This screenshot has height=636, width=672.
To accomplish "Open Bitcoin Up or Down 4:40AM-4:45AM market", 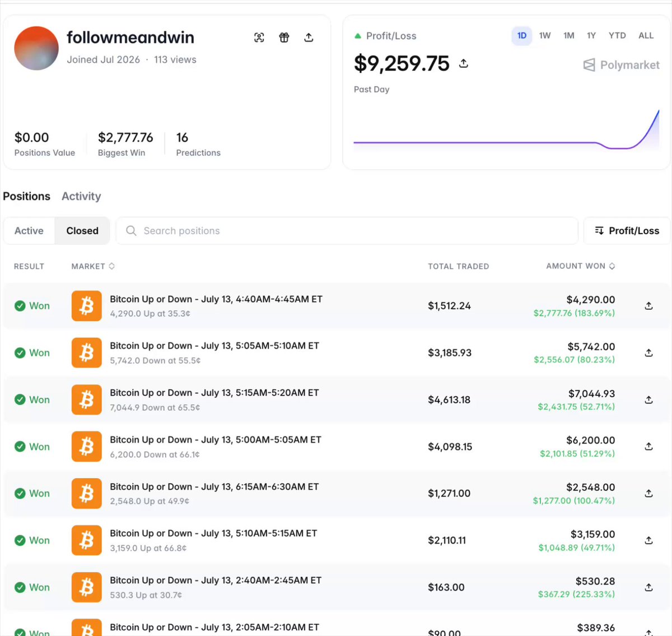I will coord(216,299).
